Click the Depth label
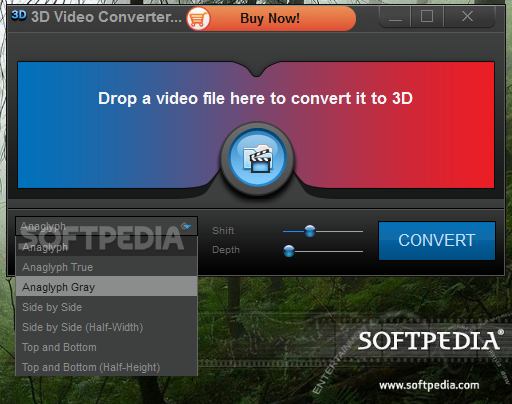 pyautogui.click(x=226, y=250)
